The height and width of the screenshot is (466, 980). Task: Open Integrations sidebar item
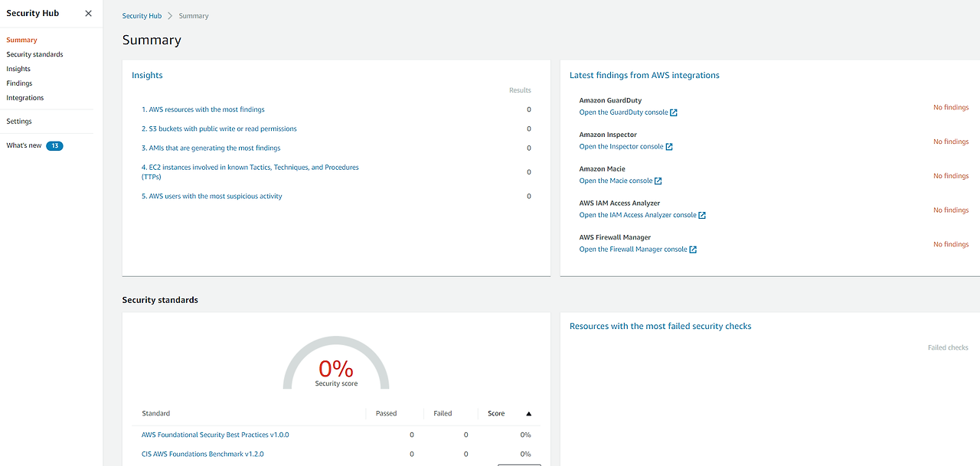[x=25, y=98]
